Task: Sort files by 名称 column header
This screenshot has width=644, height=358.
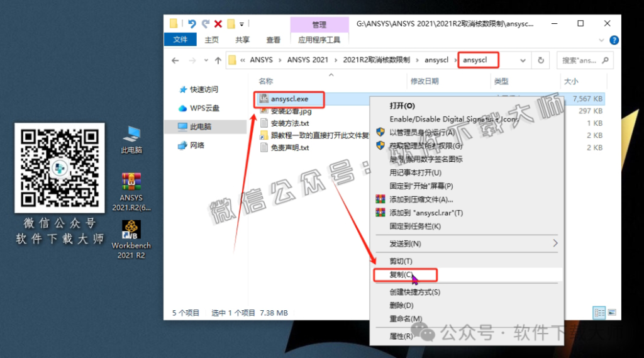Action: point(266,81)
